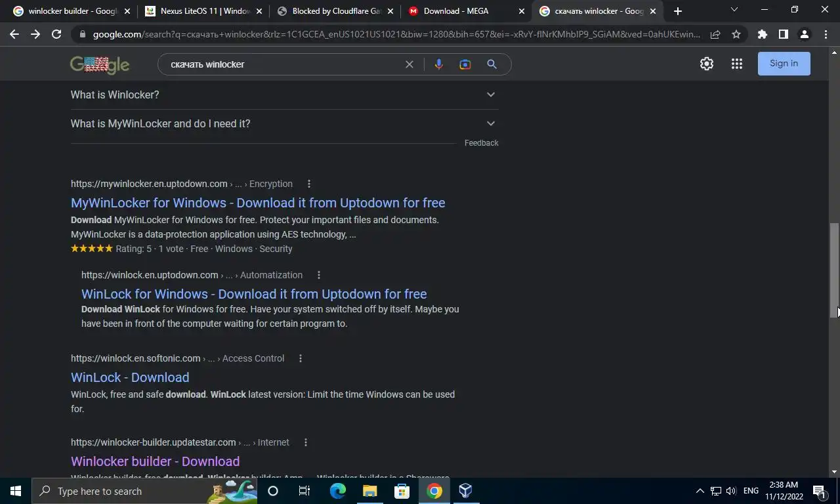Click the ENG language indicator

point(751,491)
